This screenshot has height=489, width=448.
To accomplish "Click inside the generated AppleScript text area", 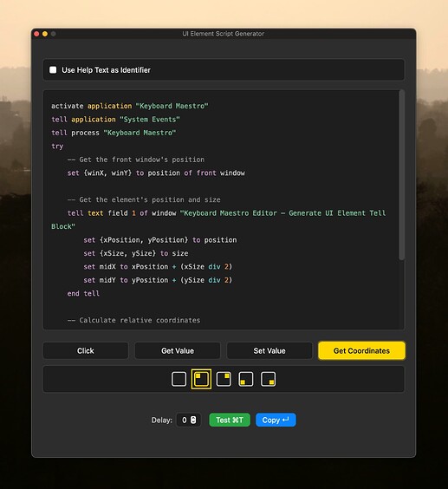I will click(x=221, y=210).
